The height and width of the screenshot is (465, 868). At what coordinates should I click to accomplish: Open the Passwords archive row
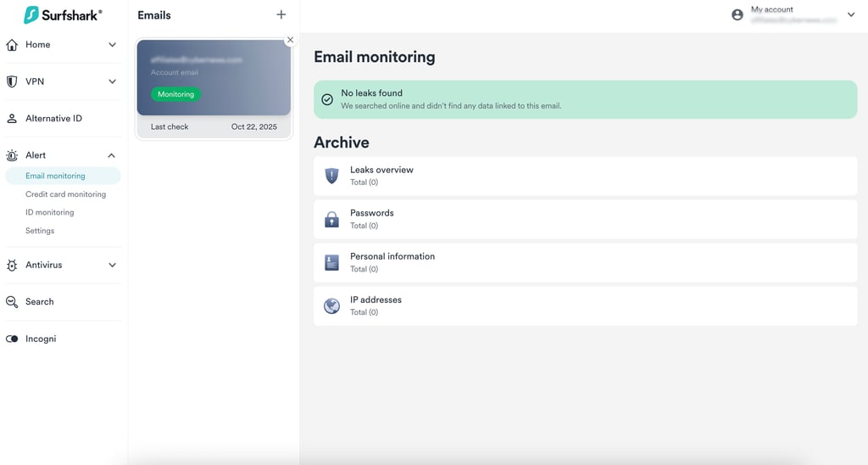[x=585, y=220]
